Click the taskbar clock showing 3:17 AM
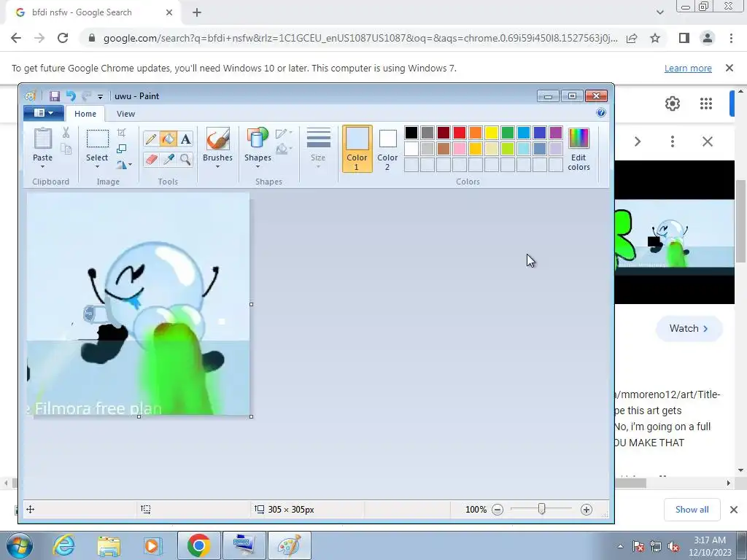This screenshot has height=560, width=747. (x=709, y=545)
